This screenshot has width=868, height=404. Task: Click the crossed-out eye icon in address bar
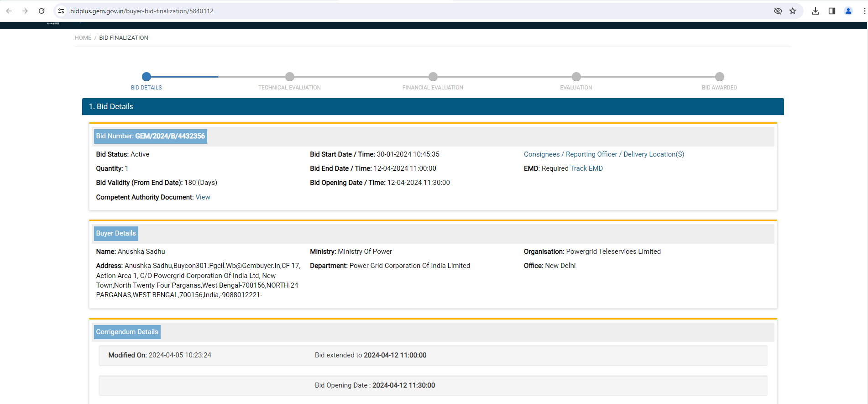778,11
